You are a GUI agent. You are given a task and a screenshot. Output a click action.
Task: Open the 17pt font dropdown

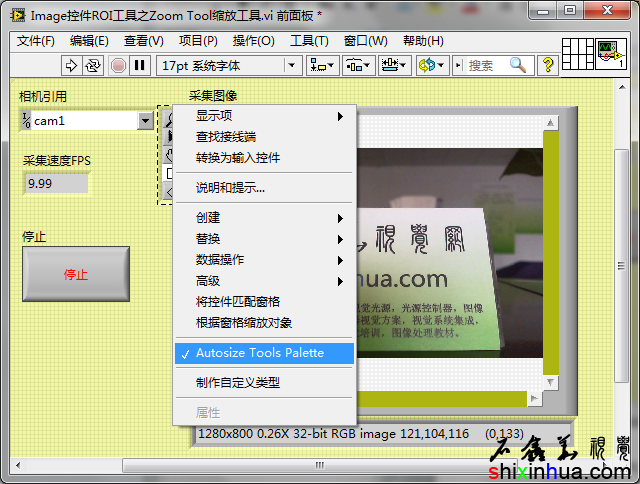point(230,65)
